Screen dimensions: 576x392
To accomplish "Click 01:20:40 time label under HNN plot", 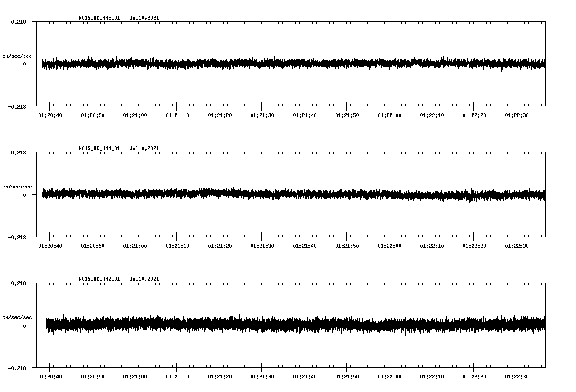I will coord(50,246).
